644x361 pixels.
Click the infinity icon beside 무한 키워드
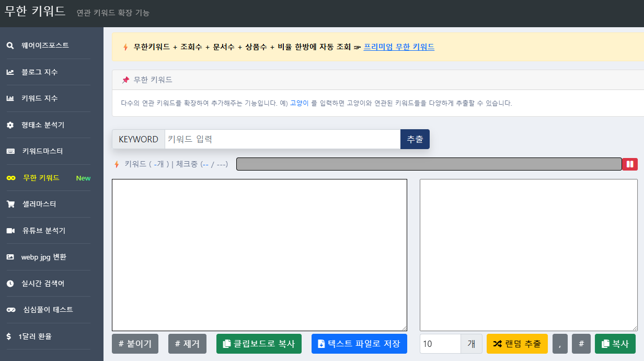click(x=10, y=178)
